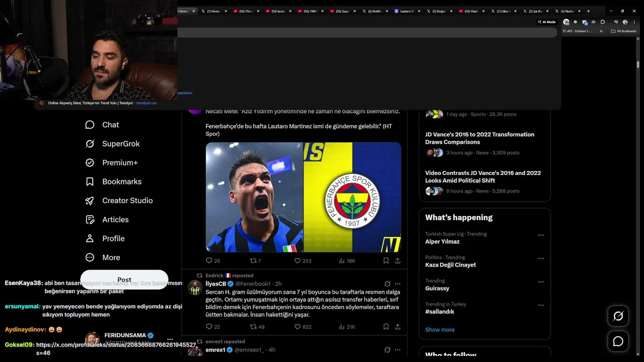Viewport: 644px width, 362px height.
Task: Open more options for #sallandık trend
Action: [541, 305]
